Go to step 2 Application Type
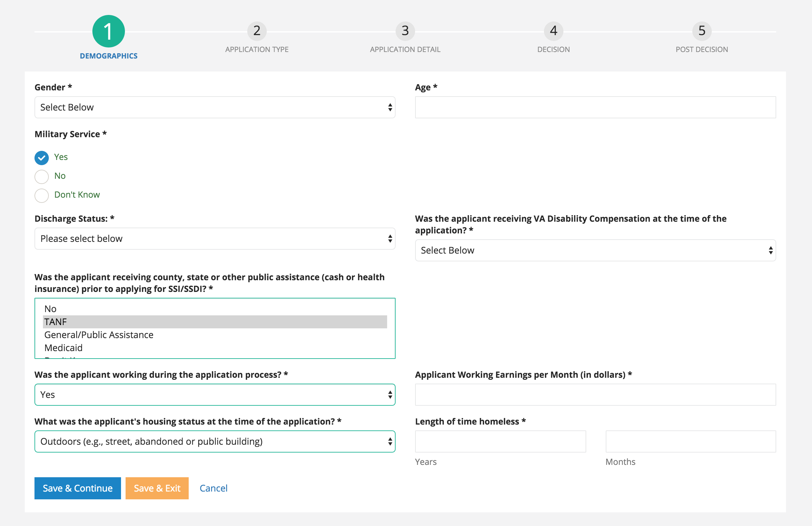 coord(257,31)
